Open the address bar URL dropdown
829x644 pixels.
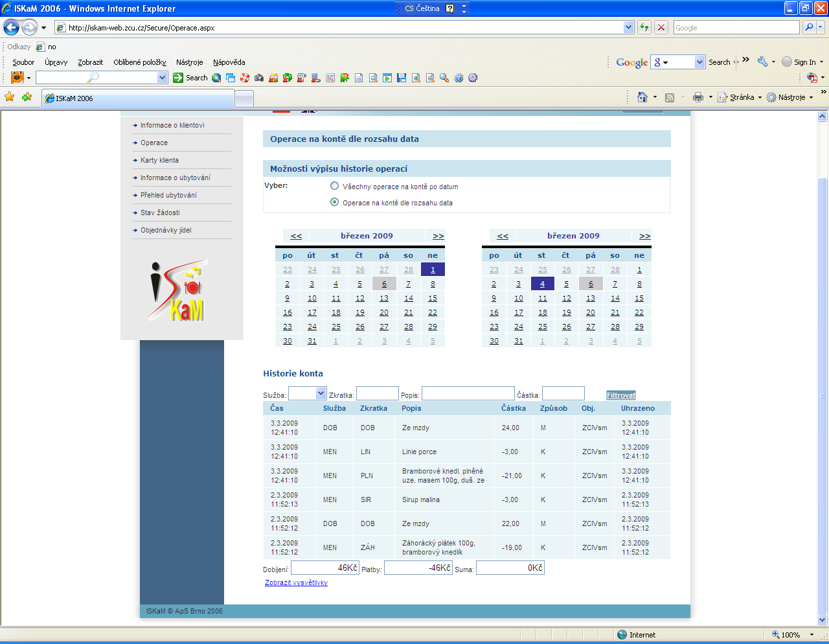tap(628, 27)
